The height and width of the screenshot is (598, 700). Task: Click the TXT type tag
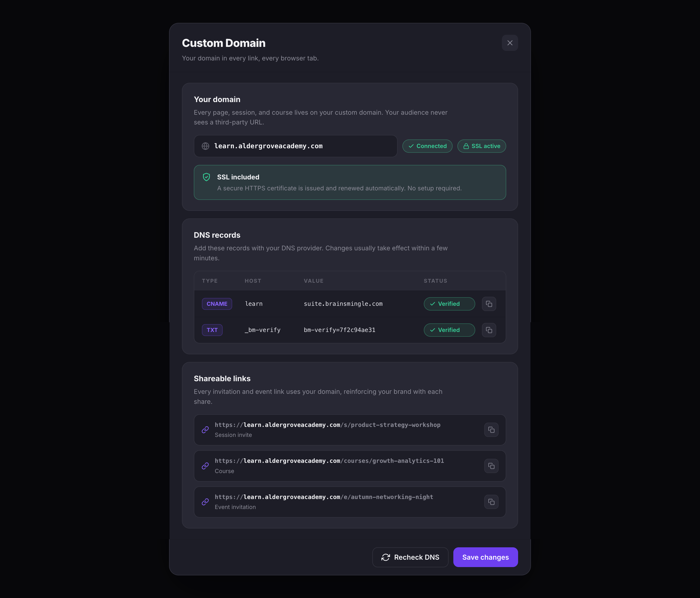212,330
